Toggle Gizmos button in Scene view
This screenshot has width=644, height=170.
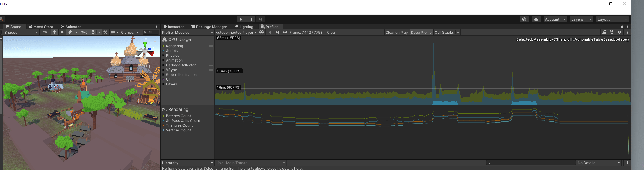127,32
